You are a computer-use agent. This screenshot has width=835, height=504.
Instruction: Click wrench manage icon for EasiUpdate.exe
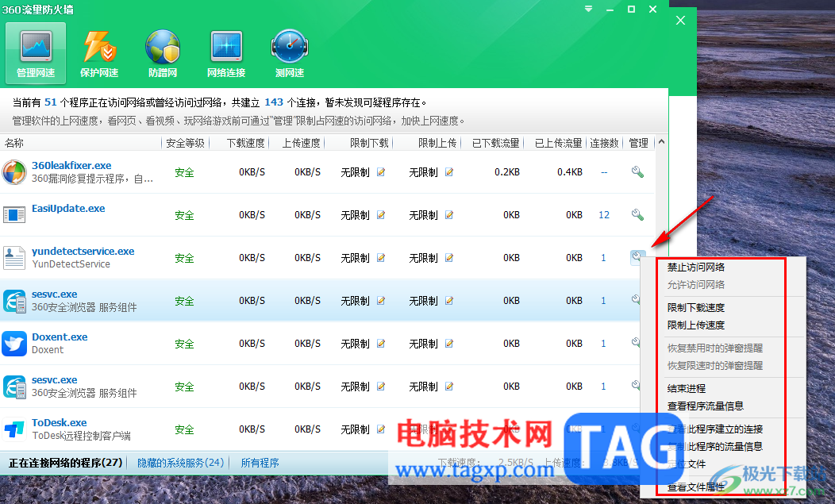click(x=637, y=215)
